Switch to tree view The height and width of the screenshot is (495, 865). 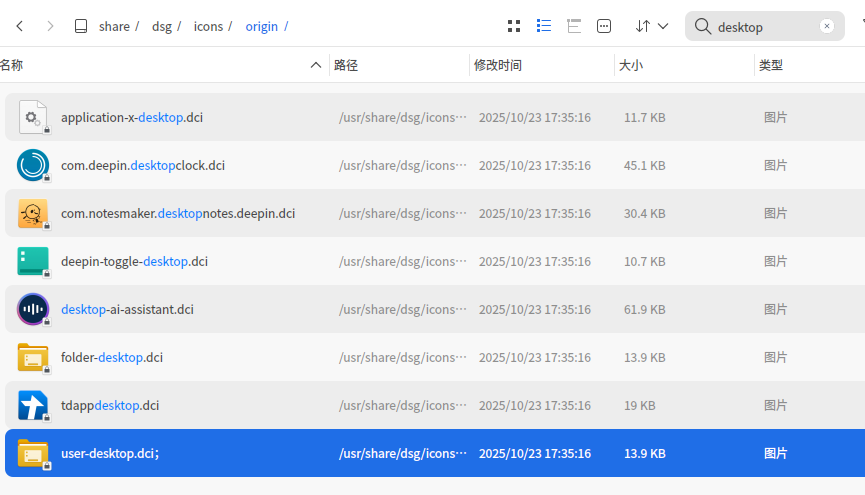click(574, 26)
